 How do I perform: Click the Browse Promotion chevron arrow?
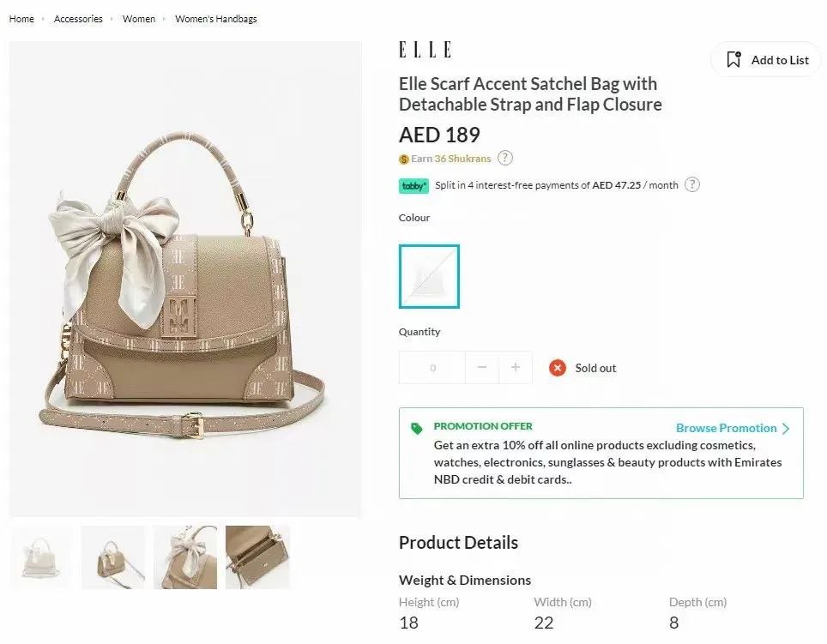(x=786, y=429)
